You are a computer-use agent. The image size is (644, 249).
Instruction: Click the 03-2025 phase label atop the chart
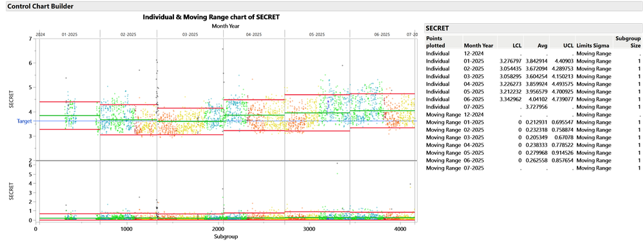190,35
